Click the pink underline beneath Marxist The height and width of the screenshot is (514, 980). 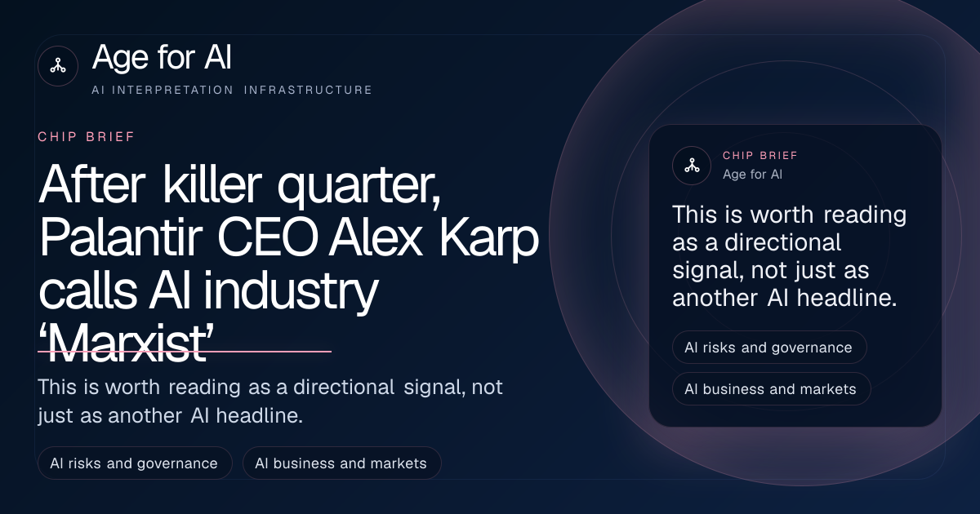(185, 352)
